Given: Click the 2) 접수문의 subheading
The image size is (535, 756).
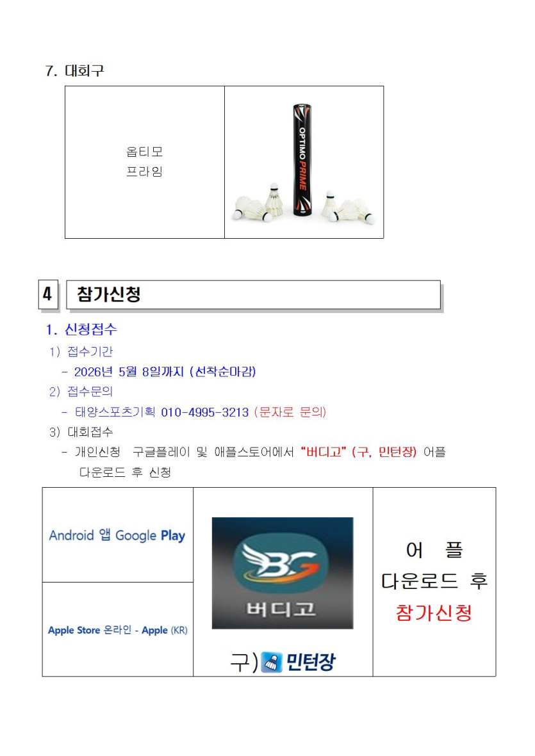Looking at the screenshot, I should [81, 392].
